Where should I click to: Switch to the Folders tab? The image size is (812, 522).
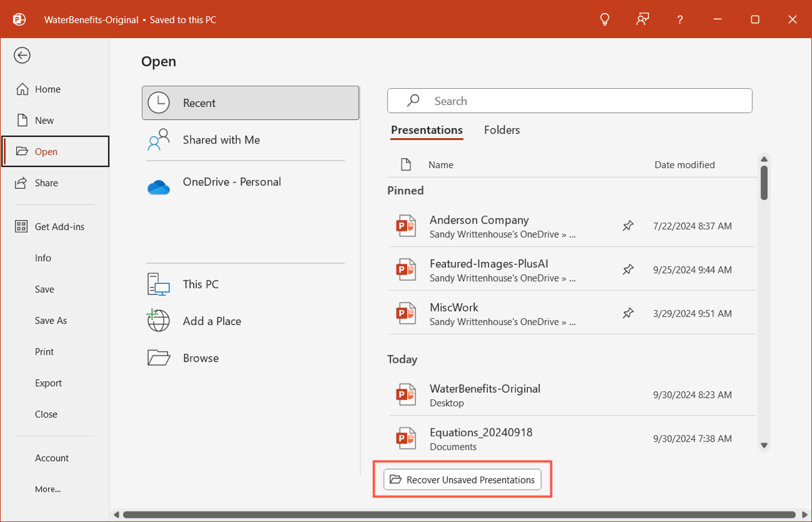(501, 130)
